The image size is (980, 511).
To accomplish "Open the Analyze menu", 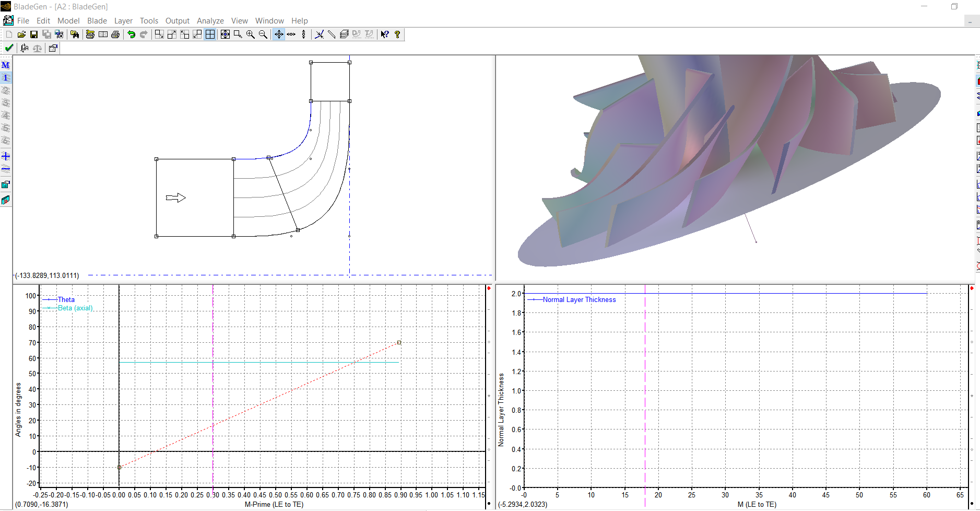I will [x=210, y=21].
